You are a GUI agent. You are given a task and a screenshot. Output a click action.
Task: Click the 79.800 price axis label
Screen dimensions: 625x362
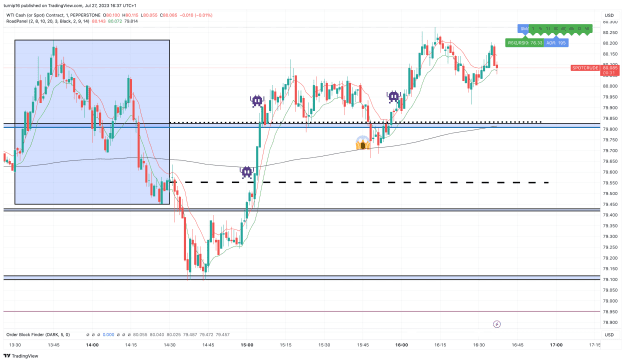pos(610,130)
